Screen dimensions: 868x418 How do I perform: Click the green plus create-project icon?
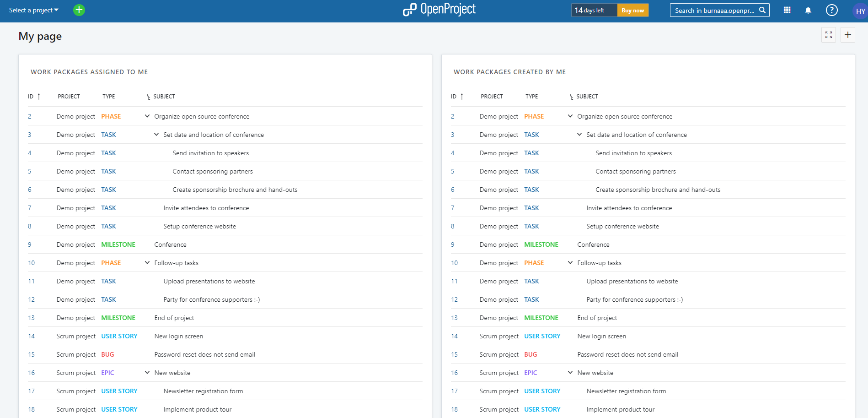click(79, 10)
